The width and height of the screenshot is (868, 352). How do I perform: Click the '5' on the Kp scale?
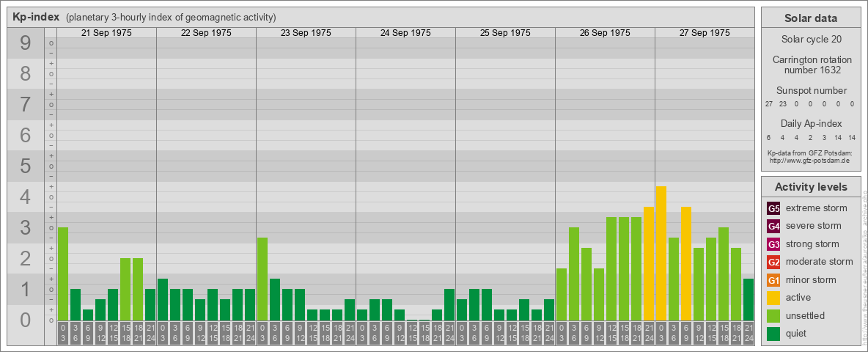coord(26,166)
